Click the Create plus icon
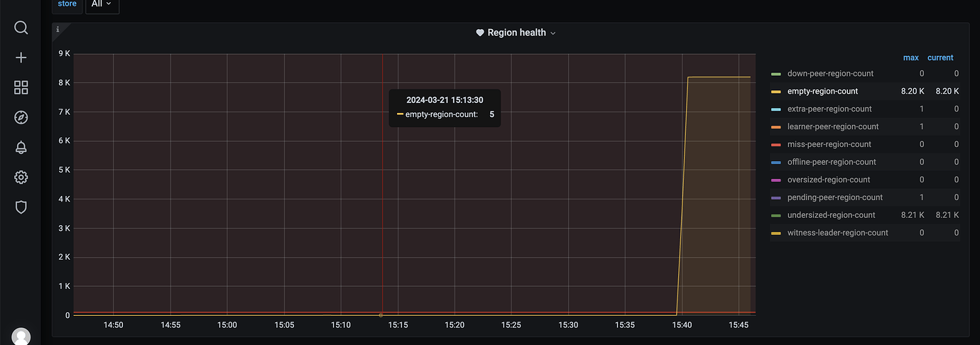The height and width of the screenshot is (345, 980). pos(21,57)
